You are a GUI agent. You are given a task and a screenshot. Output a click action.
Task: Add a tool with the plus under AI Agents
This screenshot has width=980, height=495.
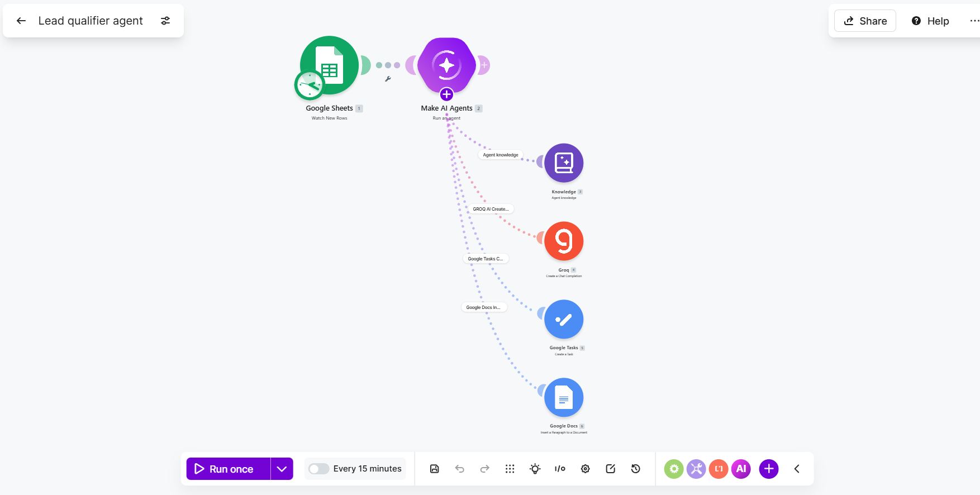[x=446, y=94]
